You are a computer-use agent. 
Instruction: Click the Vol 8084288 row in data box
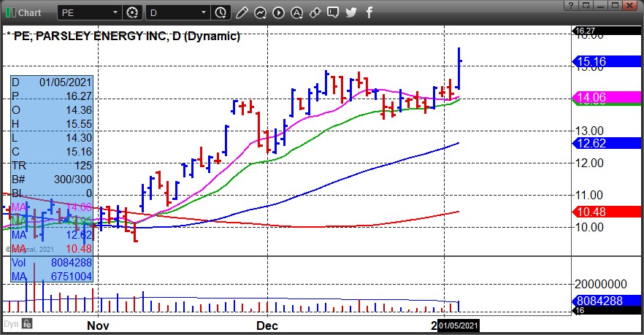52,263
